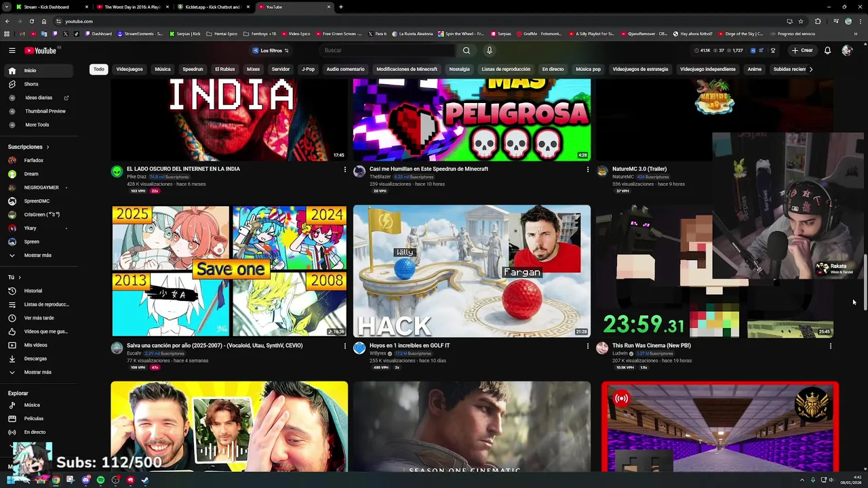The image size is (868, 488).
Task: Open Ludwin channel avatar
Action: click(x=602, y=348)
